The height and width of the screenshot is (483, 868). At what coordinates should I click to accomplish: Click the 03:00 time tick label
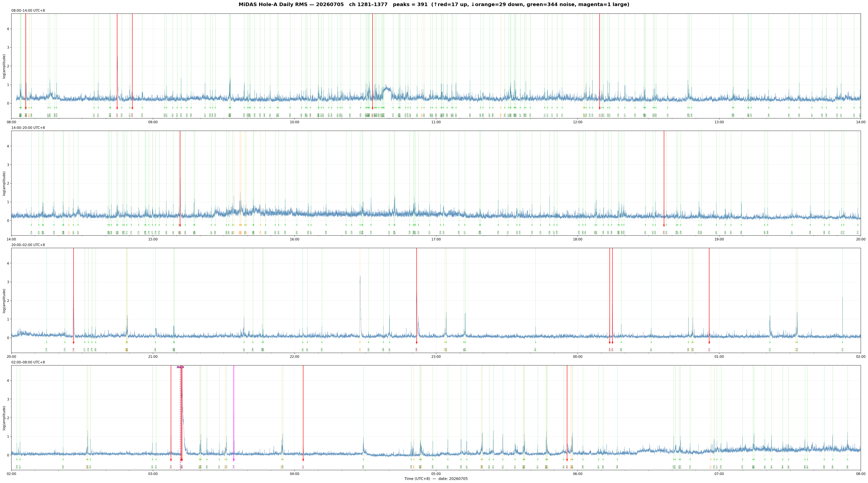(x=153, y=474)
